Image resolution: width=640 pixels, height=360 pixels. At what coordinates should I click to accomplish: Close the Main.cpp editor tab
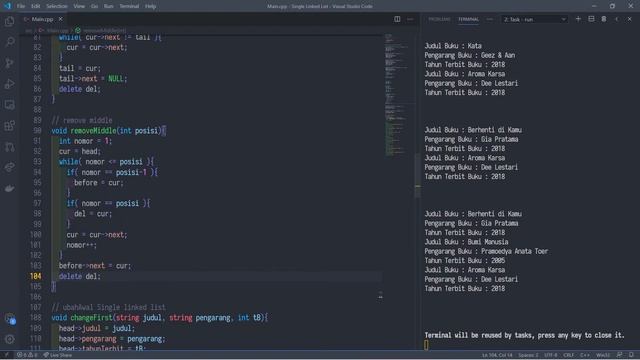pos(60,19)
